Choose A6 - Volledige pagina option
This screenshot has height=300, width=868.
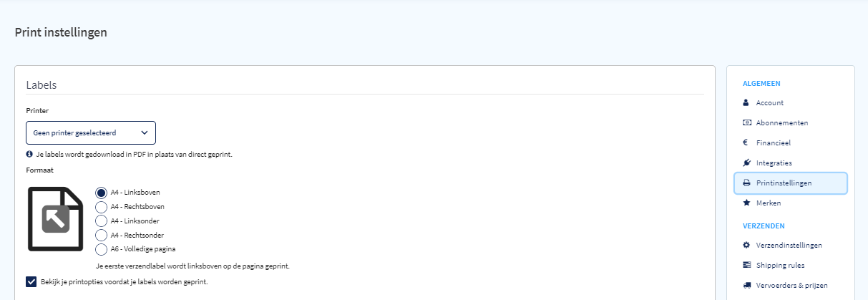pyautogui.click(x=101, y=249)
